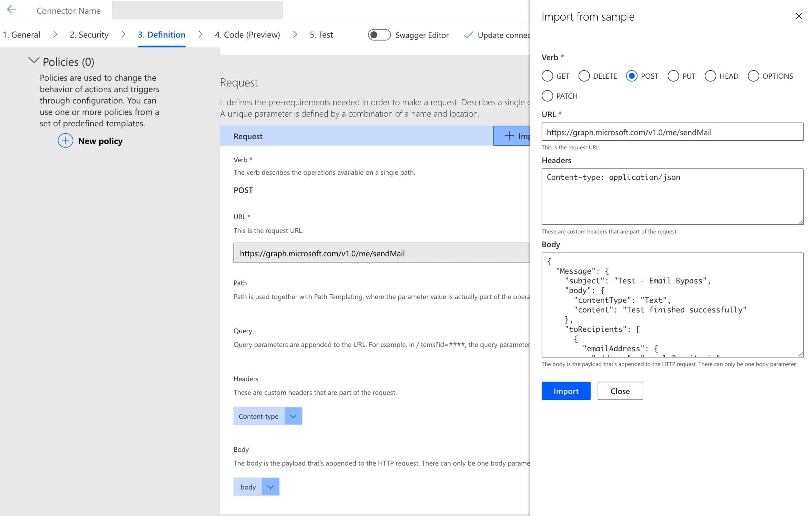Choose the DELETE verb option
The height and width of the screenshot is (516, 812).
point(584,76)
